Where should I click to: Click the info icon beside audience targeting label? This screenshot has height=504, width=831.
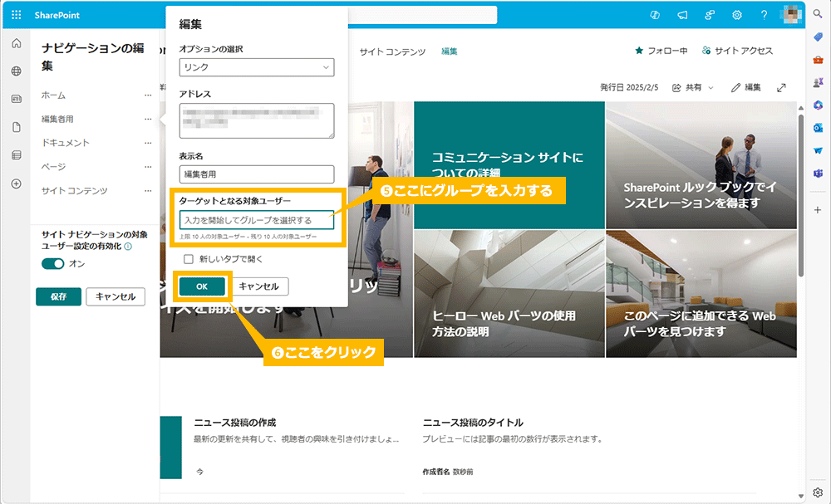pyautogui.click(x=128, y=246)
